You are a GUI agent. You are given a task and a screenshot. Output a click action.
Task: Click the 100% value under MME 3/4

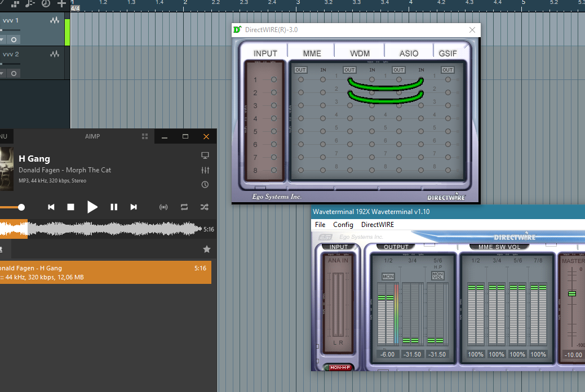(497, 354)
